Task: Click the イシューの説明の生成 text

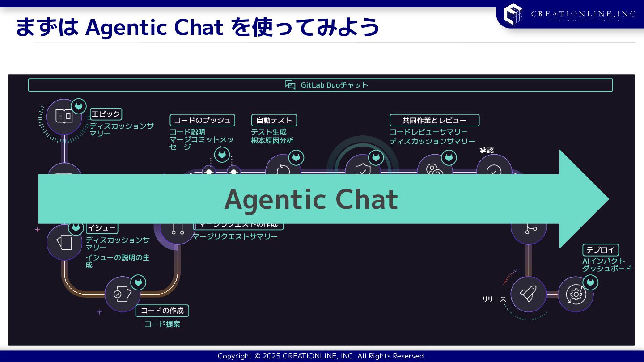Action: [x=118, y=261]
